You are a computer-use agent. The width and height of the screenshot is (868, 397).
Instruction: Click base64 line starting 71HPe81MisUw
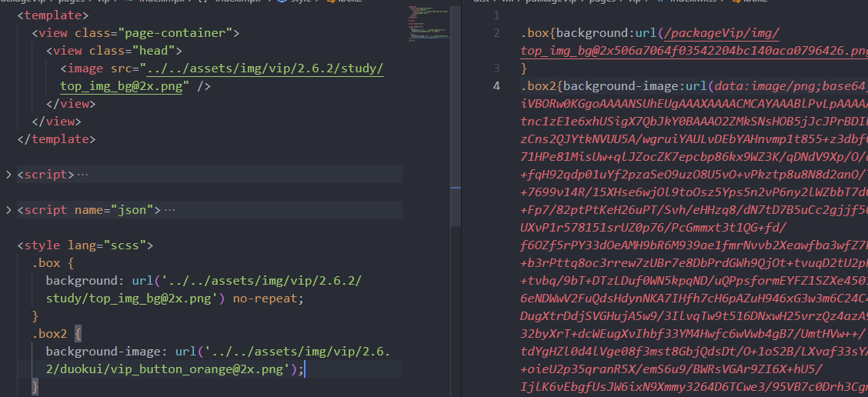(x=694, y=157)
